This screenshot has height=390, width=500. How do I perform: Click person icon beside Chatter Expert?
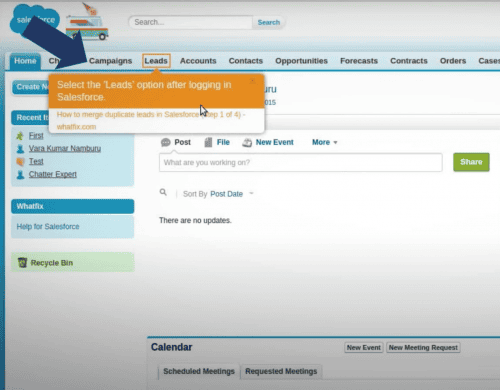tap(20, 175)
